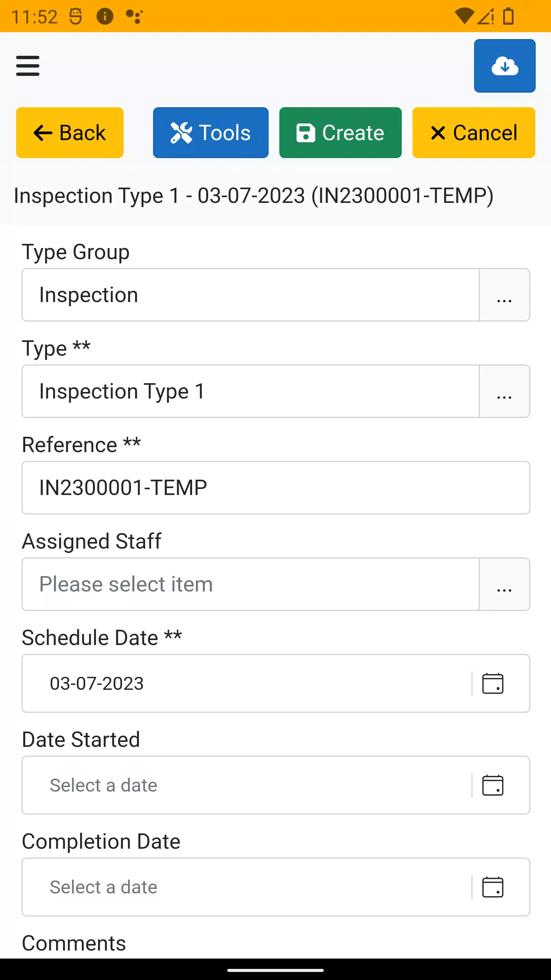Tap the save icon on Create button

[x=305, y=132]
